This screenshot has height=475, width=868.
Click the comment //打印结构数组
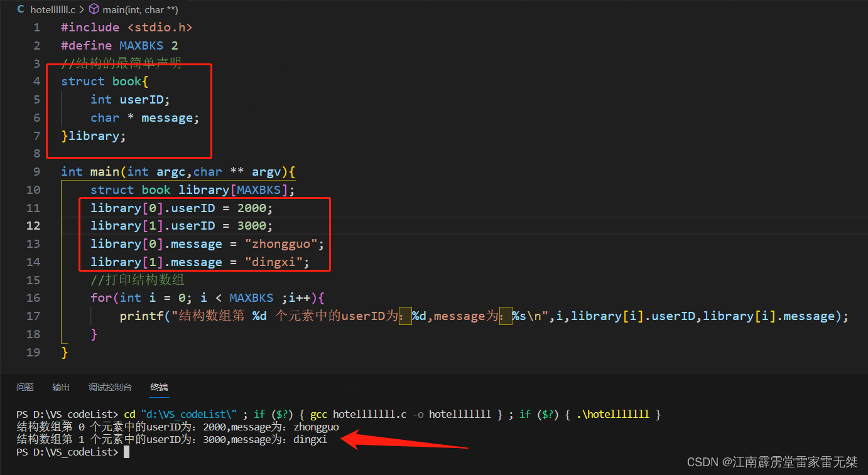point(138,280)
